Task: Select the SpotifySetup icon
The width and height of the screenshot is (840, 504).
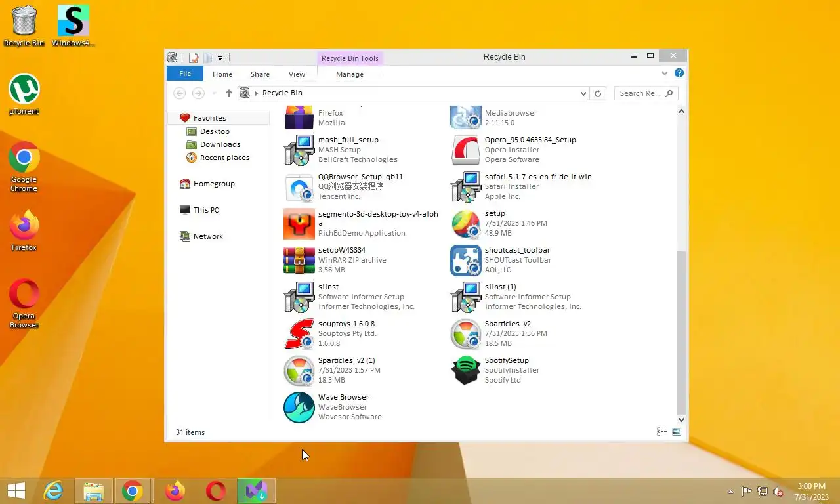Action: [466, 371]
